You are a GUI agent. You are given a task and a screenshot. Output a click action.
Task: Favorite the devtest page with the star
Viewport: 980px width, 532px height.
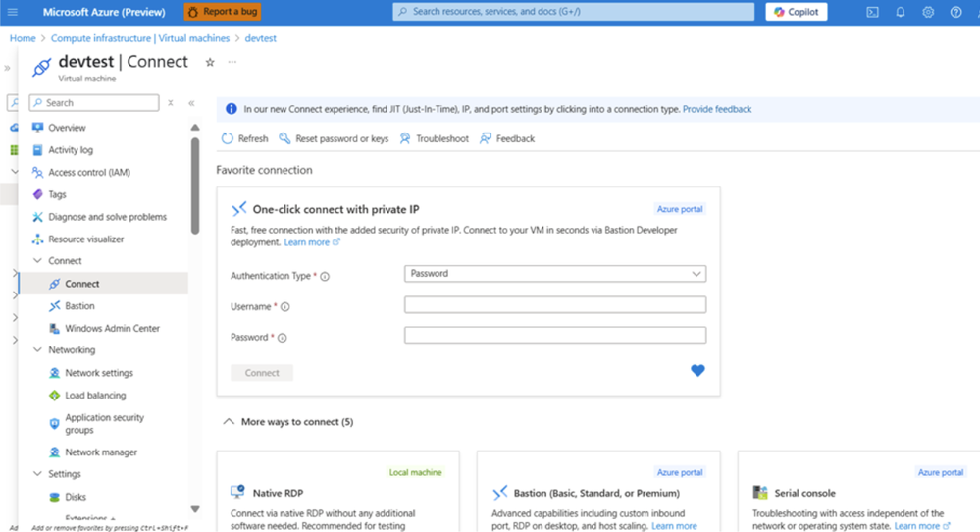click(210, 62)
